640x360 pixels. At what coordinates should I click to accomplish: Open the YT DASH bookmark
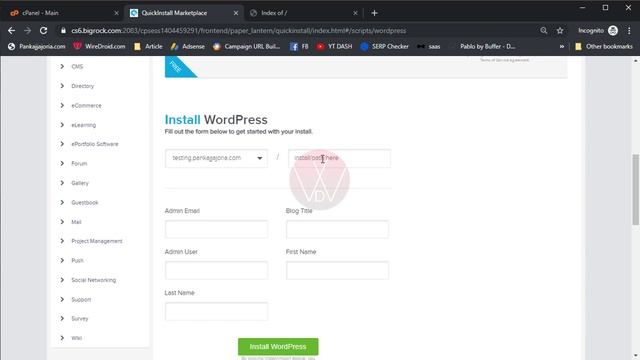(334, 47)
